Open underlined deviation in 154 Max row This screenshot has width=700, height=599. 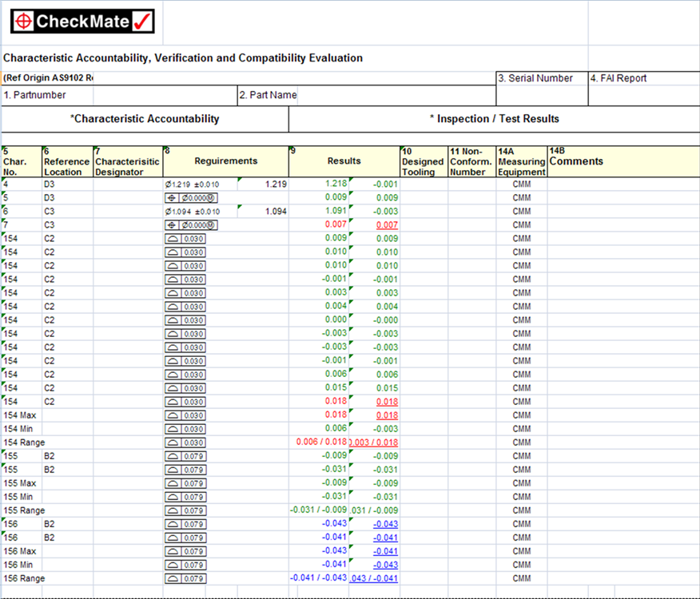coord(386,415)
